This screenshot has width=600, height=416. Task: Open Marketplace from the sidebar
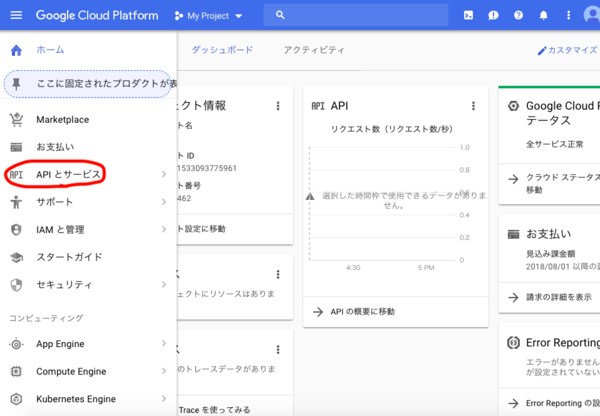(63, 120)
